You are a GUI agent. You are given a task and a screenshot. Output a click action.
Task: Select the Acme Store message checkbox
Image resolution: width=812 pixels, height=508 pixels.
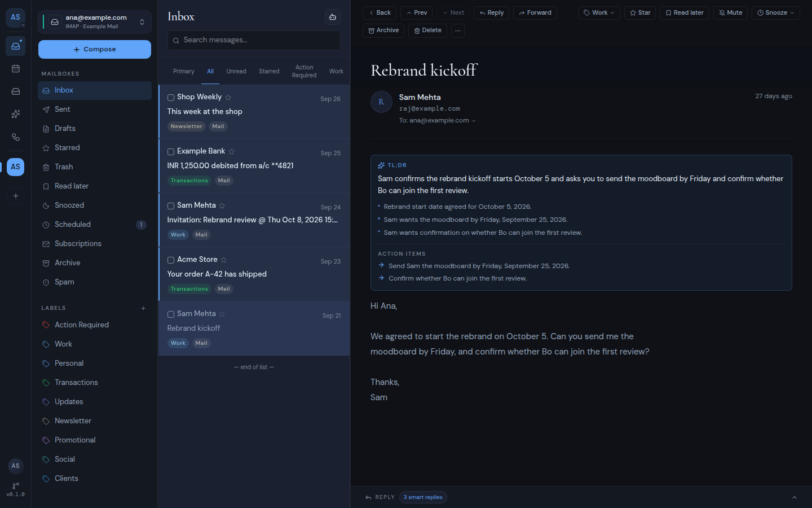pyautogui.click(x=171, y=260)
